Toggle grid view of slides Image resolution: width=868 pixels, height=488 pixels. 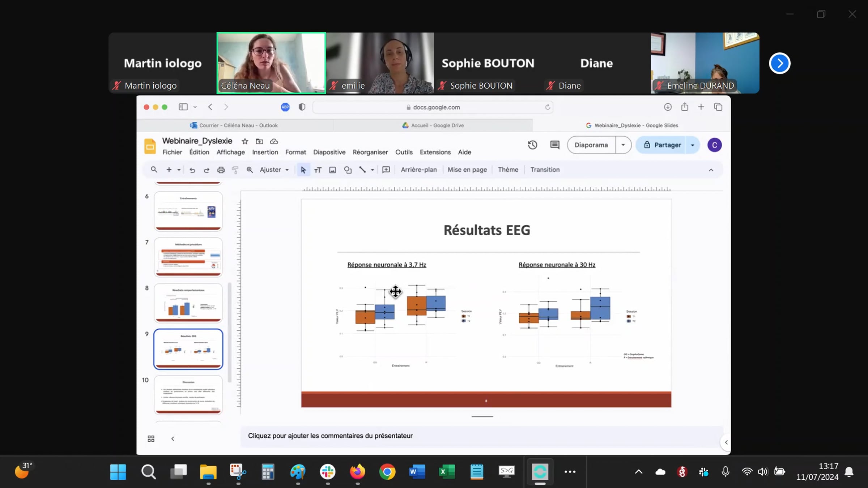tap(151, 438)
